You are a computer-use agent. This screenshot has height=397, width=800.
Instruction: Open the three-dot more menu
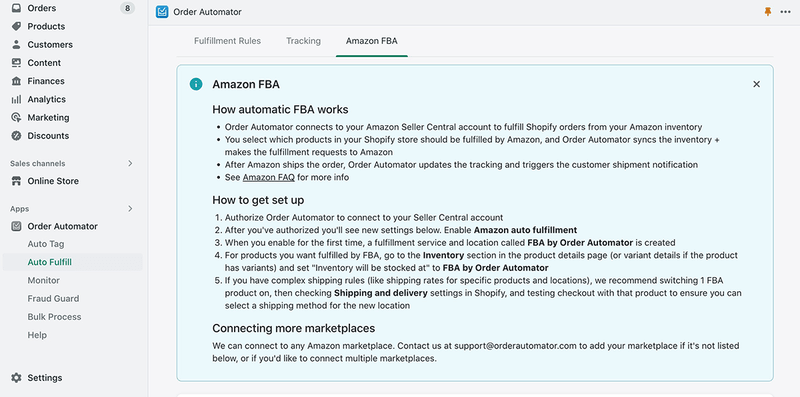tap(785, 12)
